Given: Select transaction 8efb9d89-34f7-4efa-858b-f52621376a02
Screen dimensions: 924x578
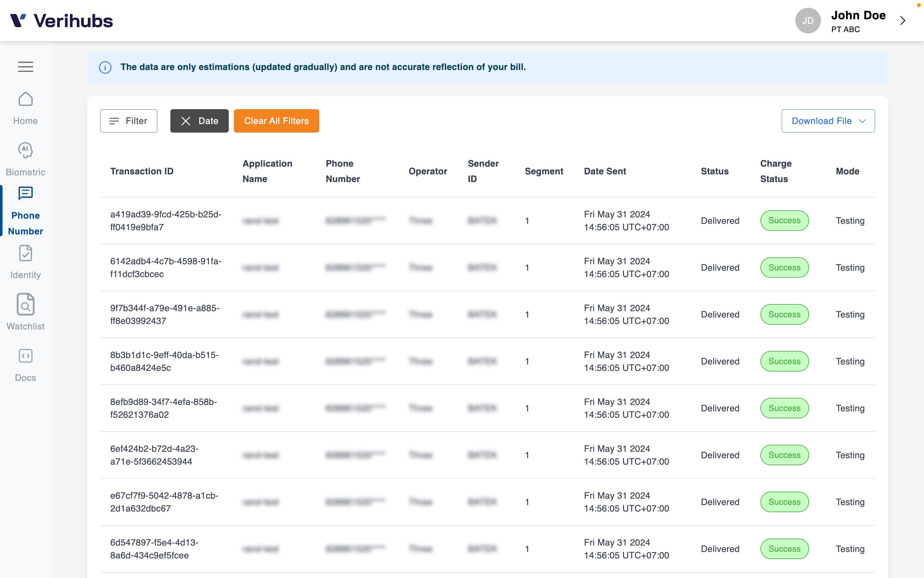Looking at the screenshot, I should click(163, 408).
